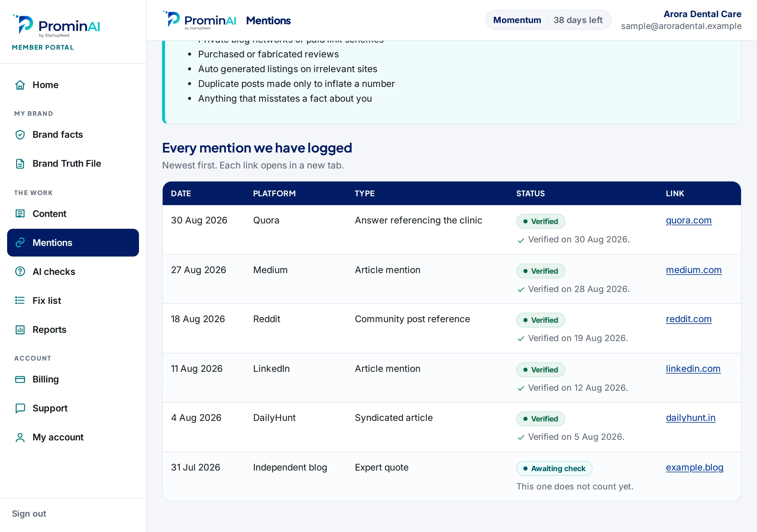Click the My account person icon
Image resolution: width=757 pixels, height=532 pixels.
(20, 437)
